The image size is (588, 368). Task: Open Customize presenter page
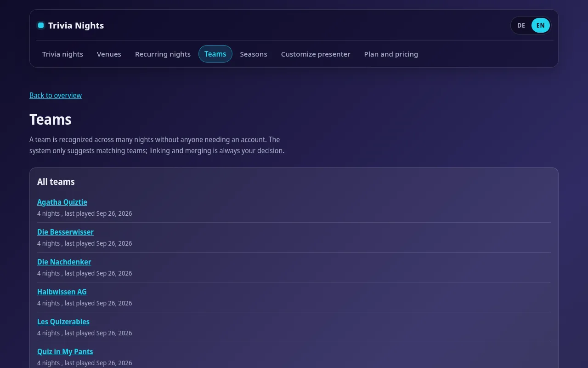click(316, 54)
